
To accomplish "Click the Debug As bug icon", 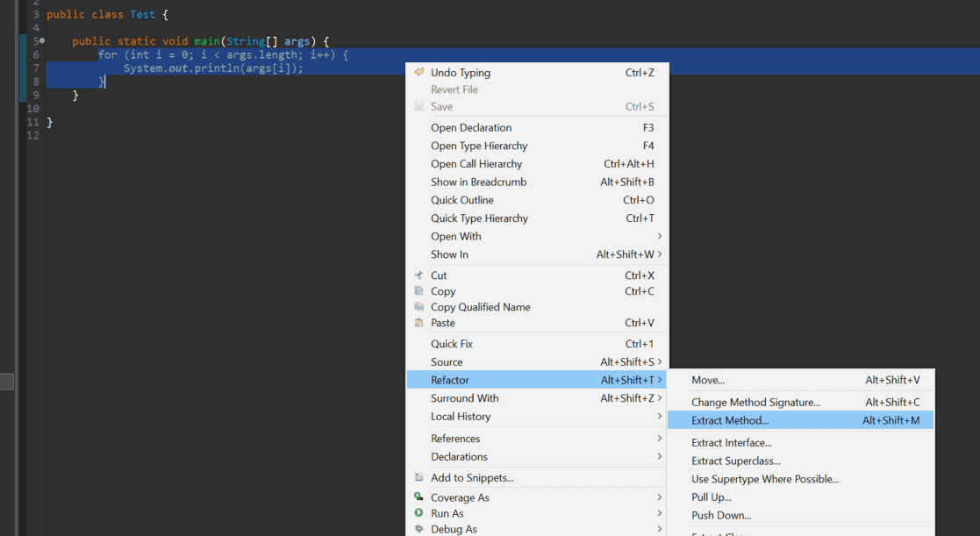I will [418, 528].
